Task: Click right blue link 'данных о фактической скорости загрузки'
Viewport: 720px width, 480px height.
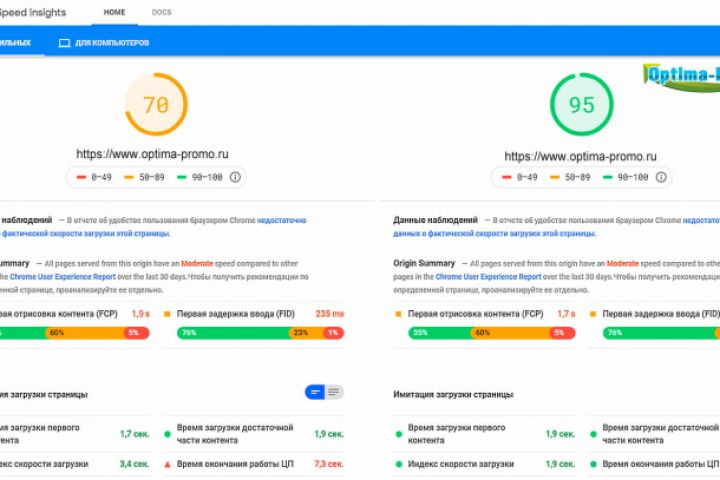Action: click(x=494, y=234)
